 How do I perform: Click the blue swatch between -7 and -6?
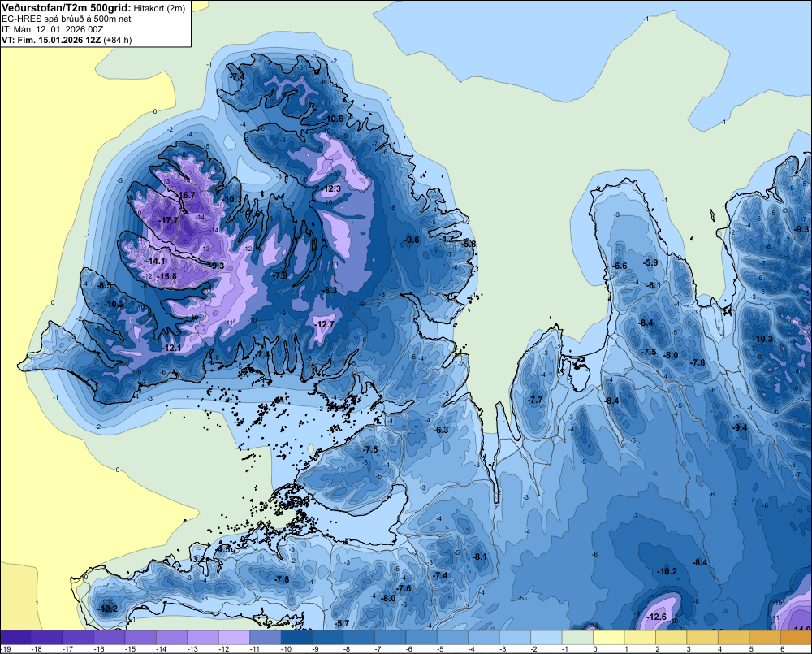[x=391, y=638]
